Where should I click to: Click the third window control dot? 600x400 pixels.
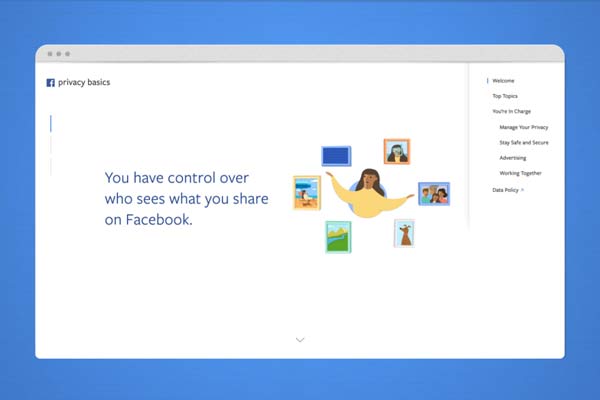click(67, 54)
